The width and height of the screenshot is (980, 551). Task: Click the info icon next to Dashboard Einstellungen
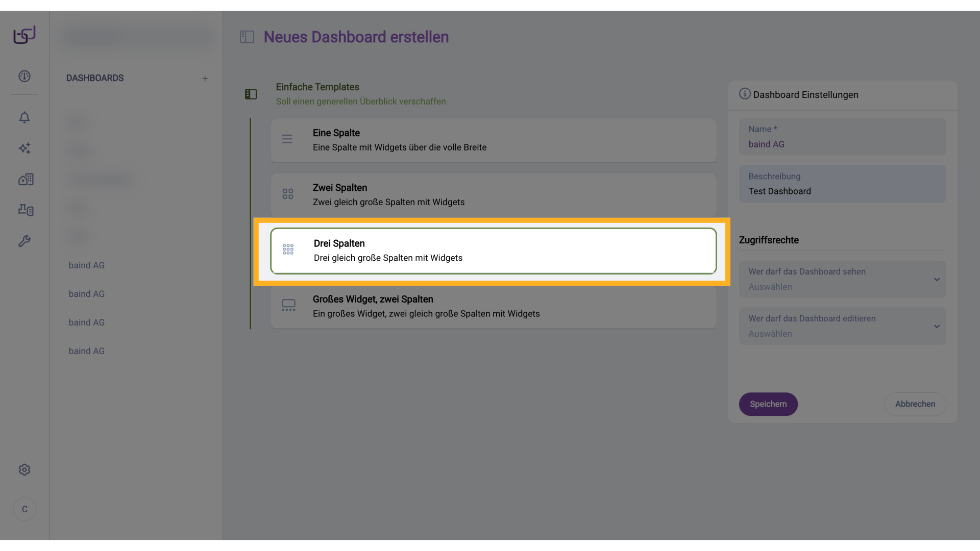pyautogui.click(x=745, y=94)
